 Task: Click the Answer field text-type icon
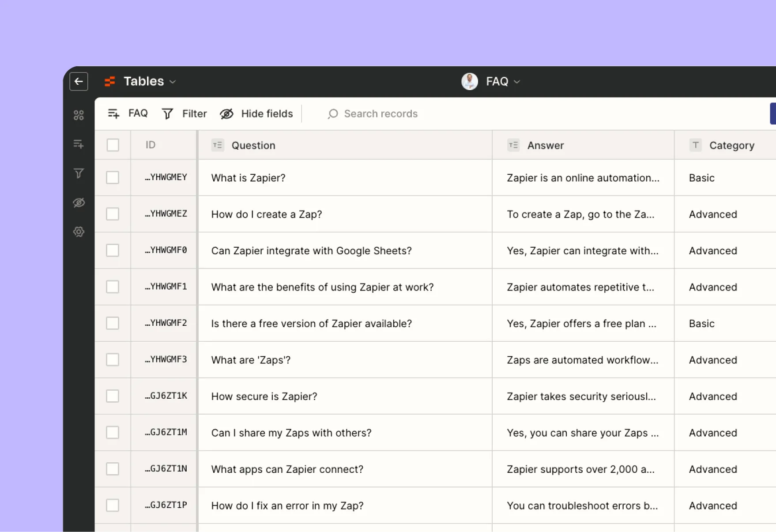pyautogui.click(x=513, y=145)
